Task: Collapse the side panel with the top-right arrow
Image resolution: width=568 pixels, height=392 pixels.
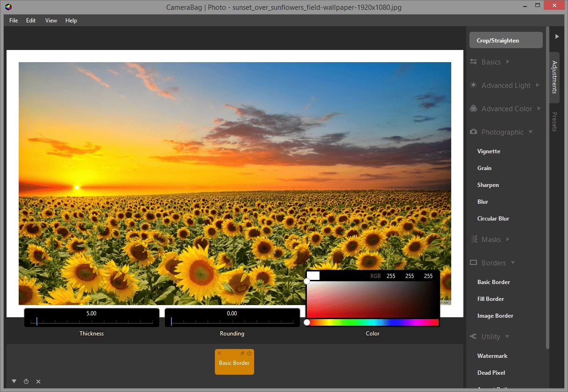Action: point(557,36)
